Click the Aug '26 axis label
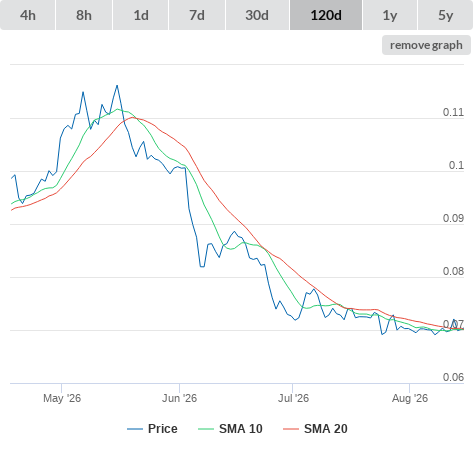This screenshot has height=455, width=474. pos(410,398)
